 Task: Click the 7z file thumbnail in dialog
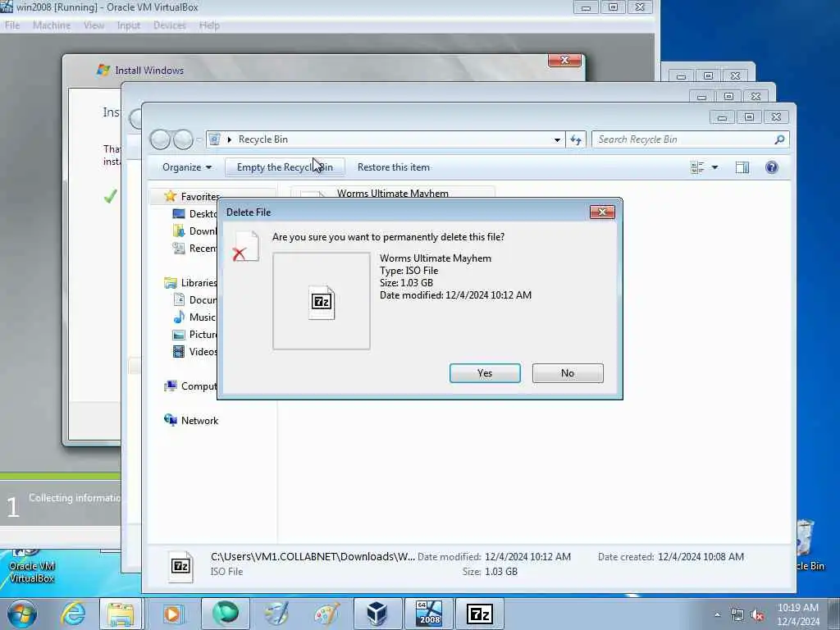(x=322, y=302)
